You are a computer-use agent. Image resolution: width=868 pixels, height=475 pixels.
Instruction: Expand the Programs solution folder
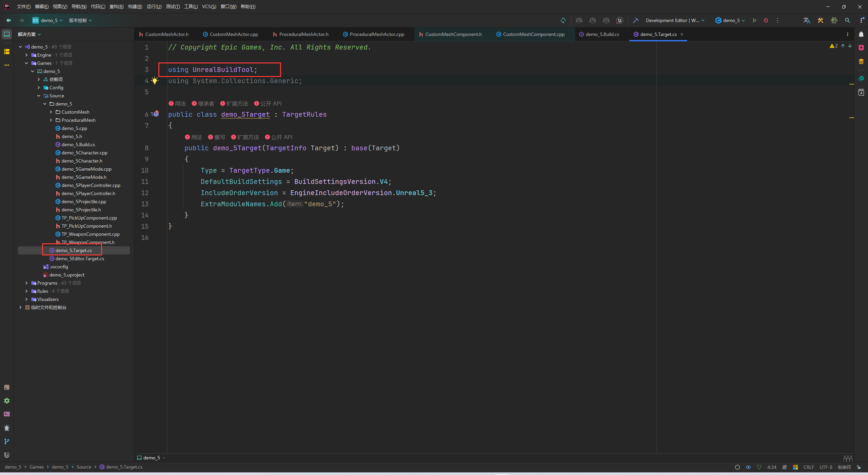26,283
